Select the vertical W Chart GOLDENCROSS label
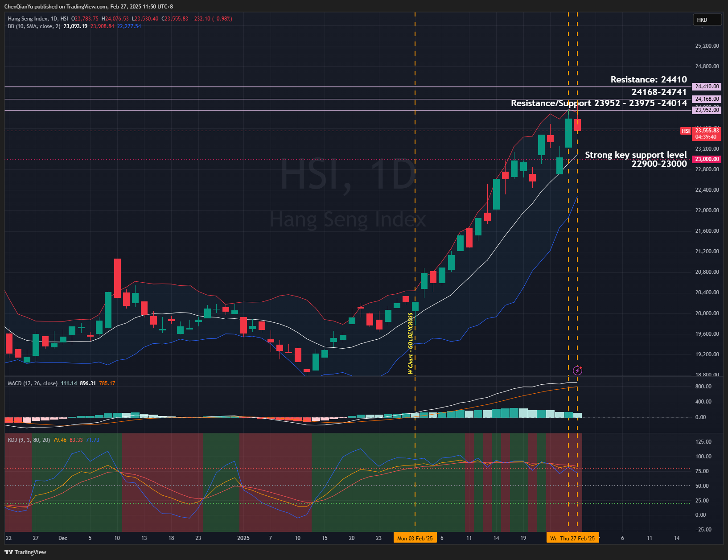Image resolution: width=728 pixels, height=560 pixels. click(411, 343)
